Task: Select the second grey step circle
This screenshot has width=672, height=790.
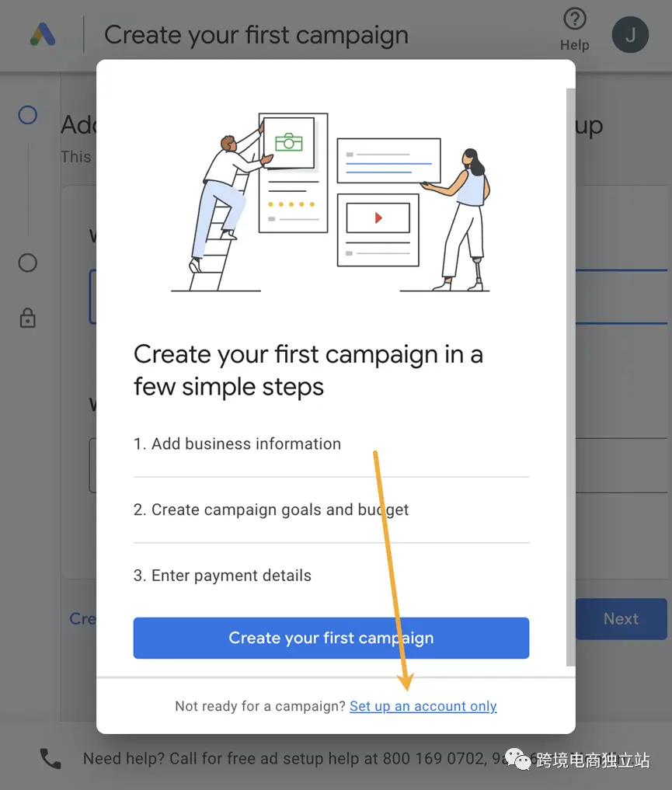Action: click(x=28, y=263)
